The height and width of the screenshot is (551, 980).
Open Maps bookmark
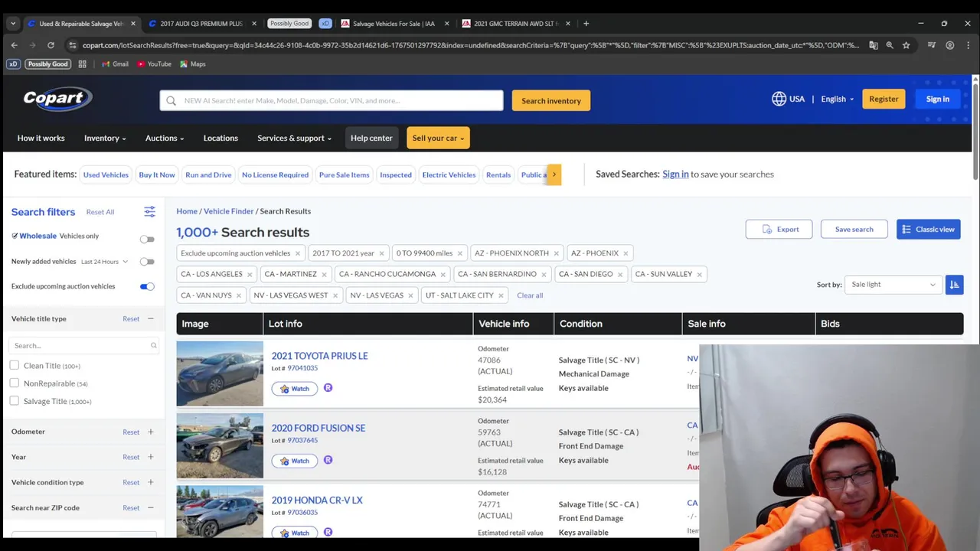pos(192,64)
